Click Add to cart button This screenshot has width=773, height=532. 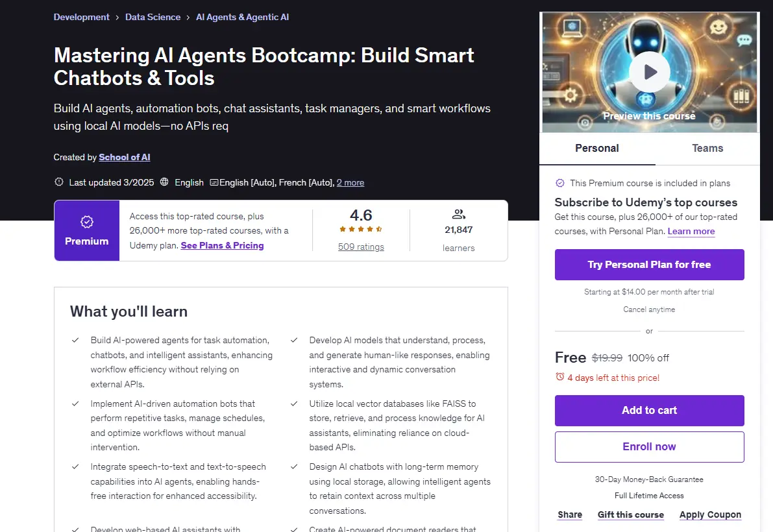649,410
